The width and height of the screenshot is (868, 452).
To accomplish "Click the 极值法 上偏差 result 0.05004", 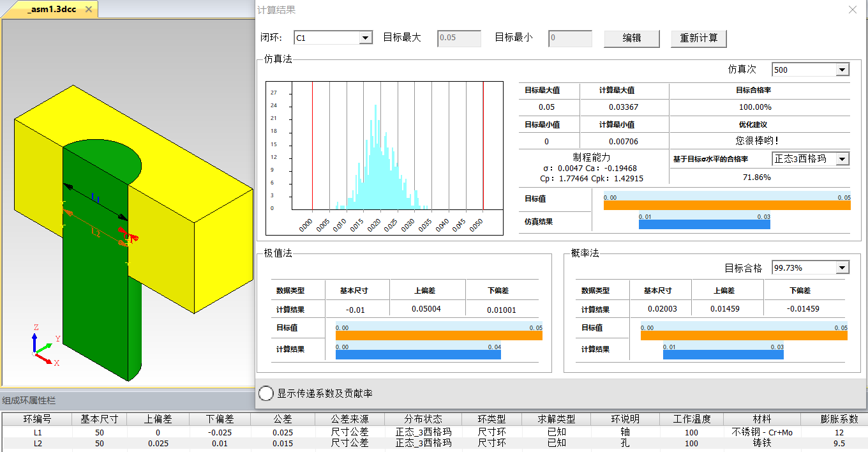I will 426,309.
